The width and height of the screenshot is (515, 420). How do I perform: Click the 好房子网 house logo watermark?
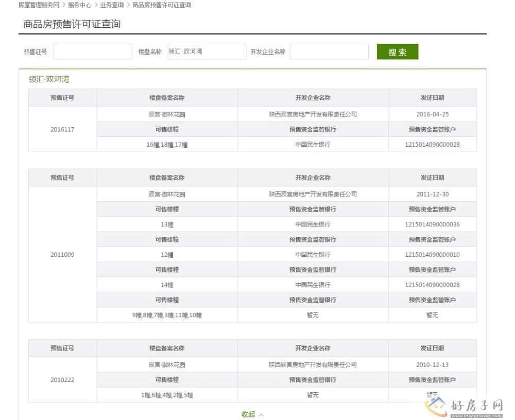point(438,406)
